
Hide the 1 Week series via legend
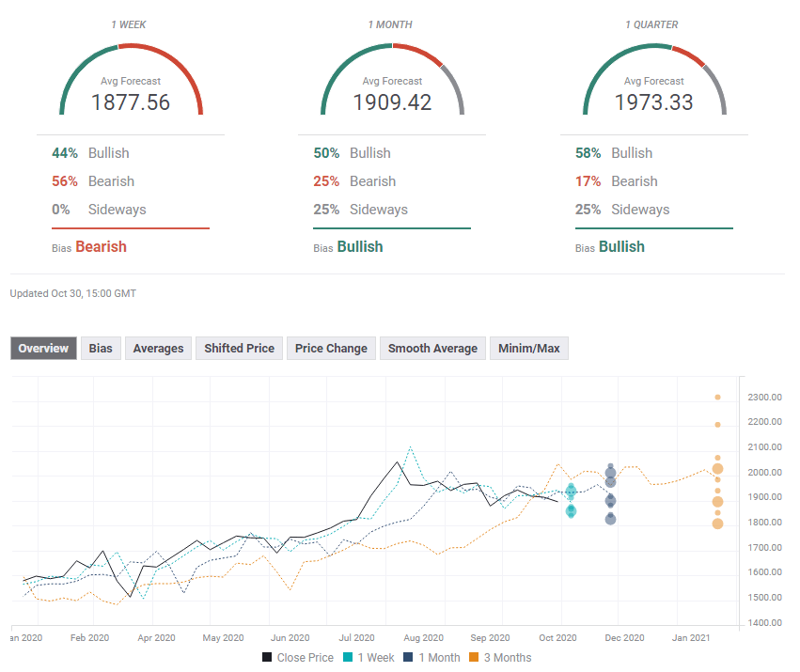(x=373, y=658)
